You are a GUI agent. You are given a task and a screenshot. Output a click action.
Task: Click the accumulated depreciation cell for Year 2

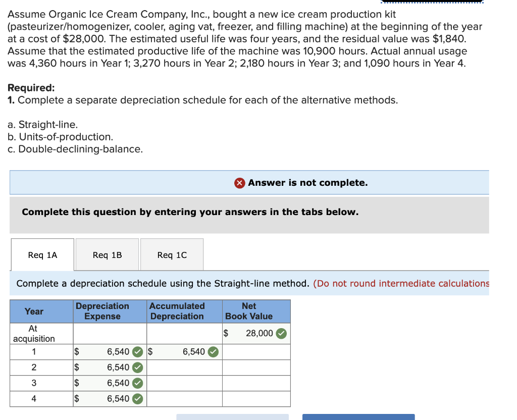(x=184, y=367)
